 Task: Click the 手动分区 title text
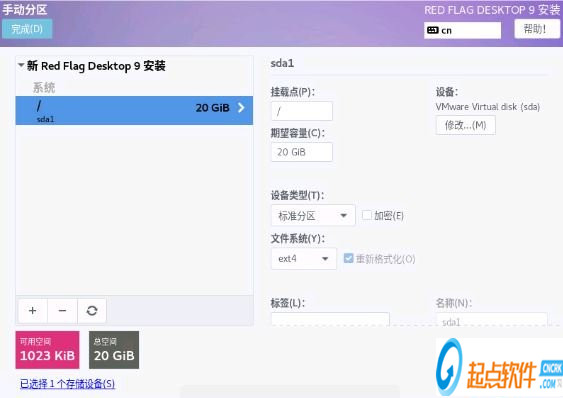[25, 9]
